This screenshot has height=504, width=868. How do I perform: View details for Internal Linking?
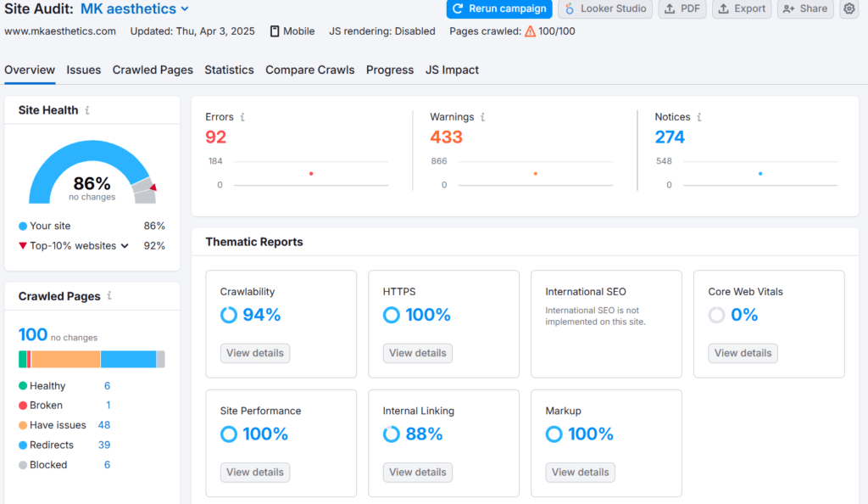tap(417, 473)
